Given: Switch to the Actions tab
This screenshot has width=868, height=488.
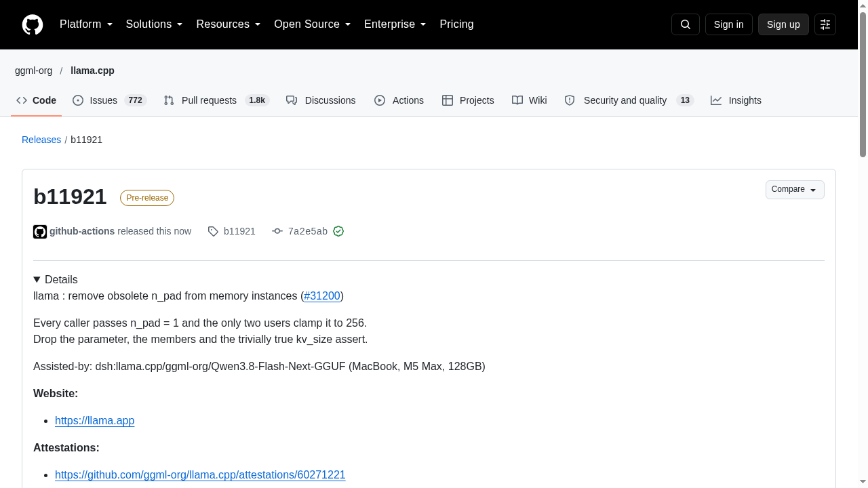Looking at the screenshot, I should point(399,100).
